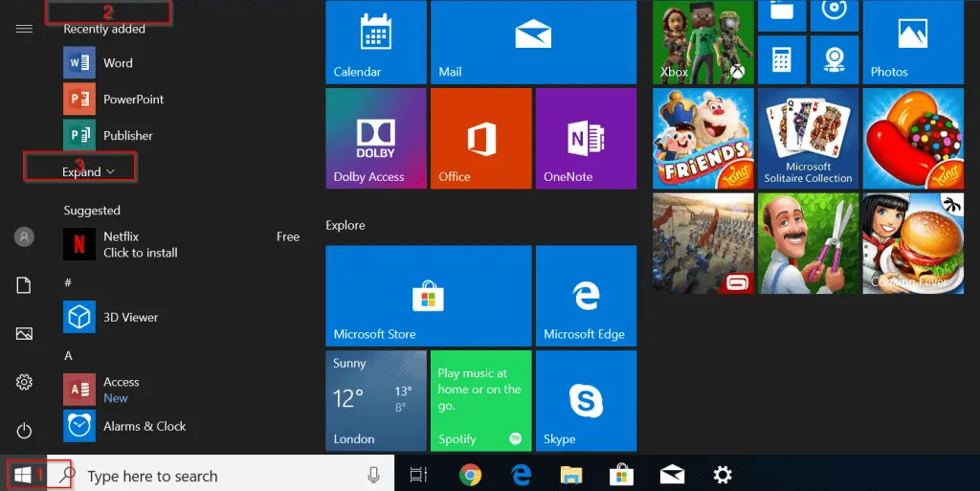Open the Photos tile

click(914, 42)
